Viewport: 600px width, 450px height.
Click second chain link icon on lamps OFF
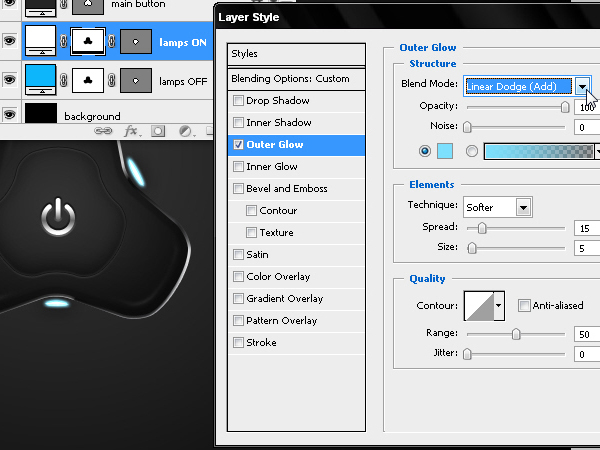112,80
